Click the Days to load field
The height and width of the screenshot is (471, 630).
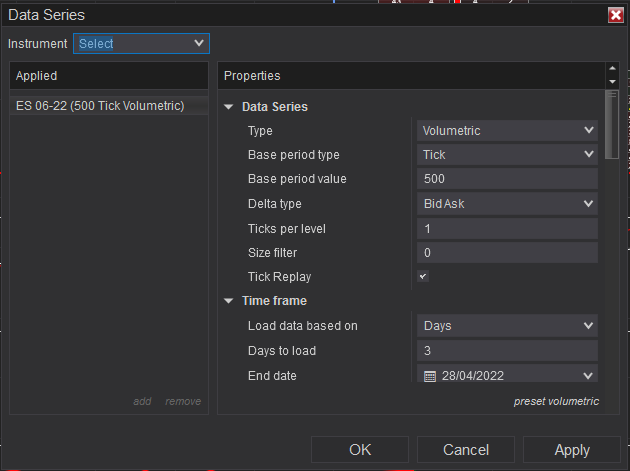pyautogui.click(x=507, y=350)
